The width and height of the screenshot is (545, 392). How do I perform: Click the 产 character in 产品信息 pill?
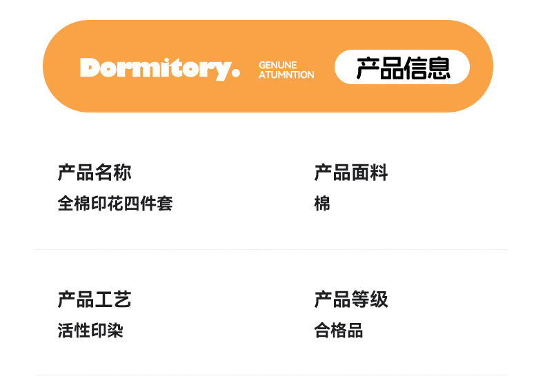click(x=368, y=68)
